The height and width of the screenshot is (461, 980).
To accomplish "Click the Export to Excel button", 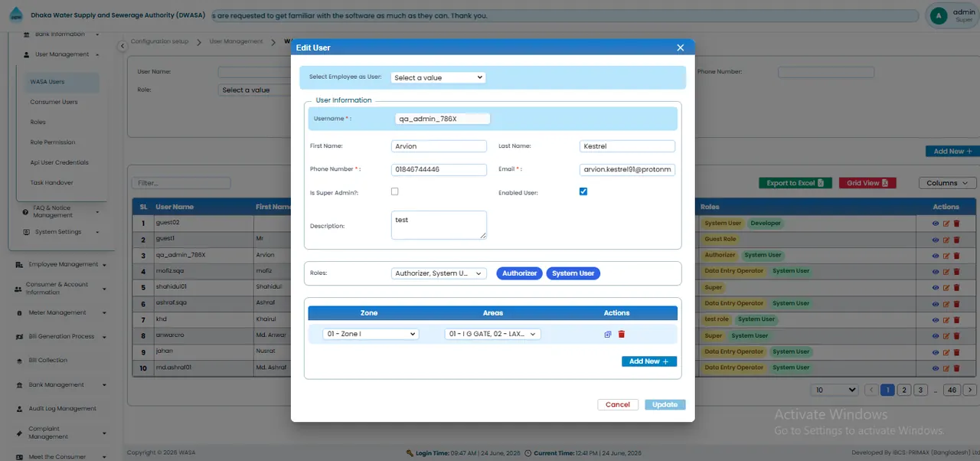I will click(795, 183).
